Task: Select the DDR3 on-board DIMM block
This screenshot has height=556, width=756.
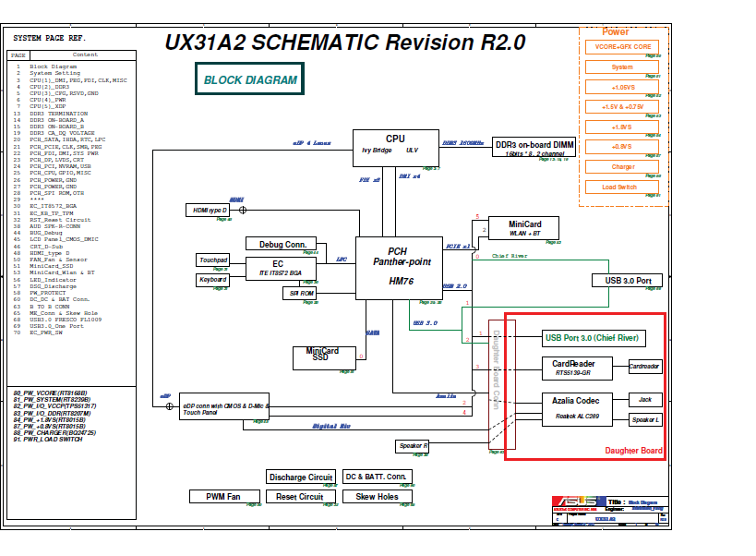Action: 534,147
